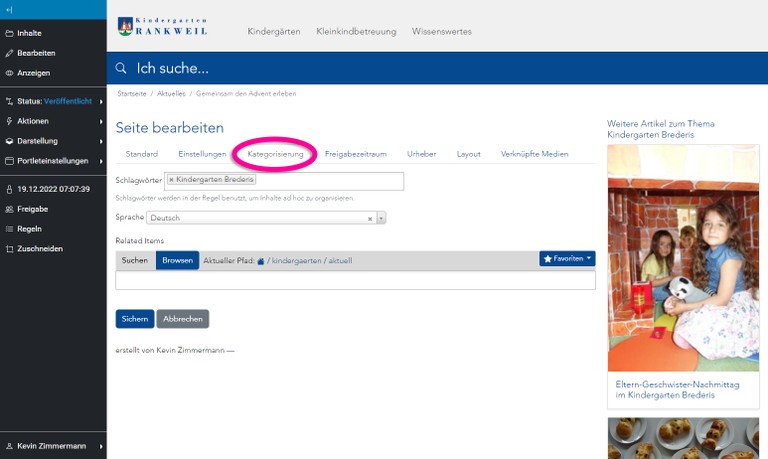This screenshot has height=459, width=768.
Task: Switch to the Freigabezeitraum tab
Action: tap(356, 154)
